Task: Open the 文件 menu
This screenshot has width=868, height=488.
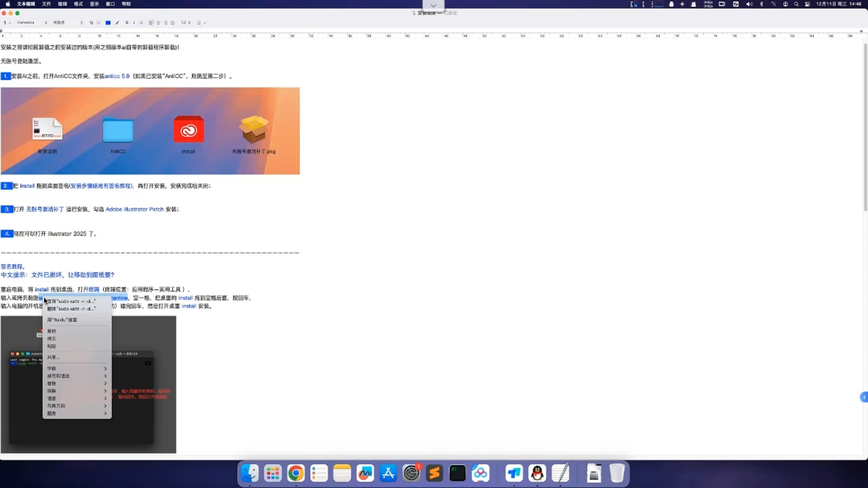Action: 47,4
